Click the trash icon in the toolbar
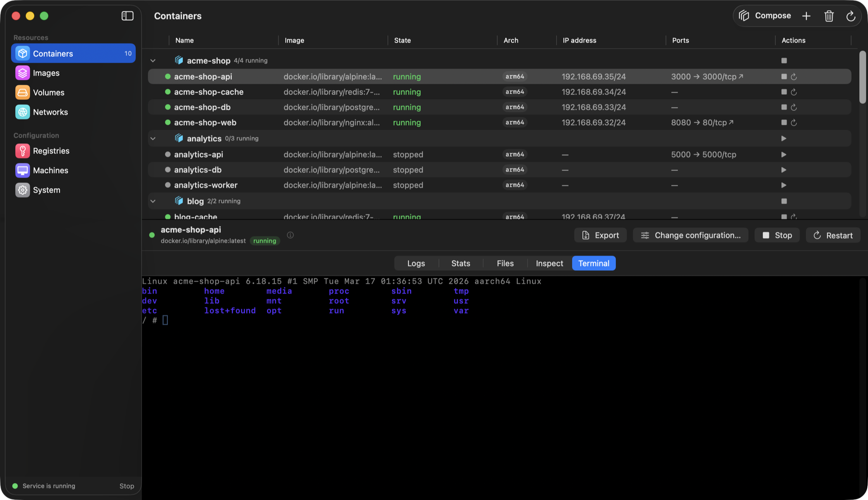The width and height of the screenshot is (868, 500). 829,16
